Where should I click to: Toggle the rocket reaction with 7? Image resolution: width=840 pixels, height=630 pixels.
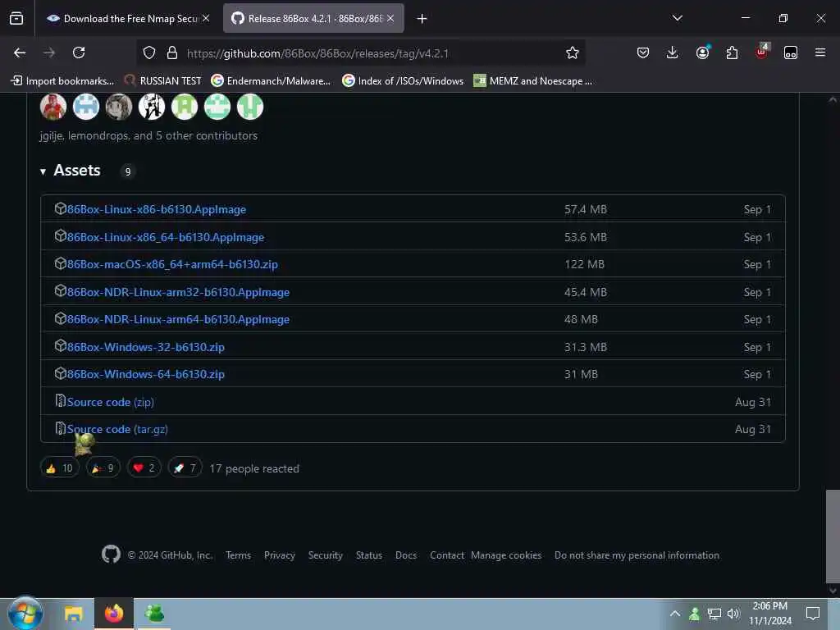pos(185,468)
